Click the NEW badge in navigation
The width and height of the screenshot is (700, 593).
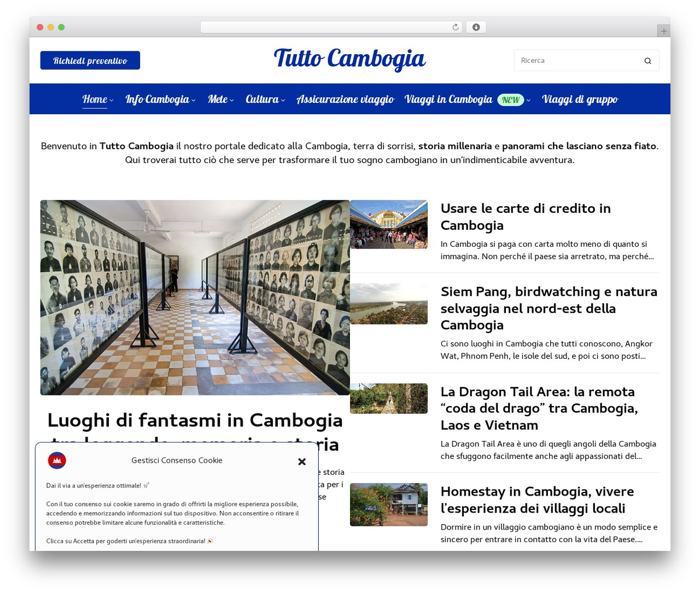click(510, 100)
